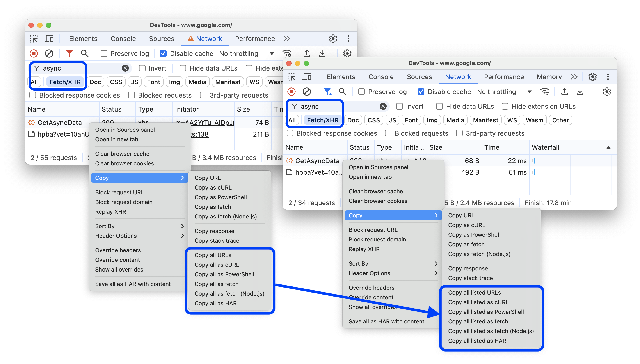The width and height of the screenshot is (640, 364).
Task: Click the Network settings gear icon
Action: 607,91
